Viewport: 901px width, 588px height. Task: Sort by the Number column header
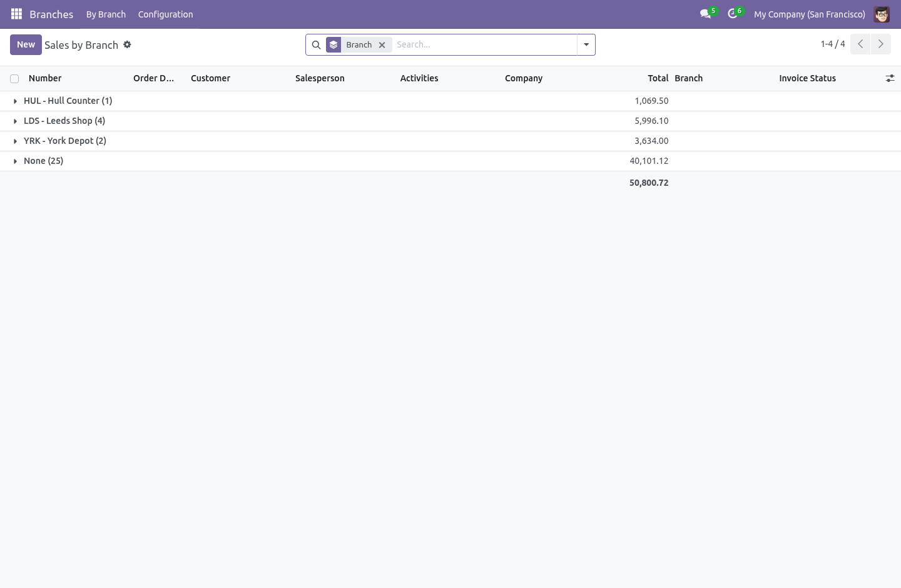pos(45,78)
